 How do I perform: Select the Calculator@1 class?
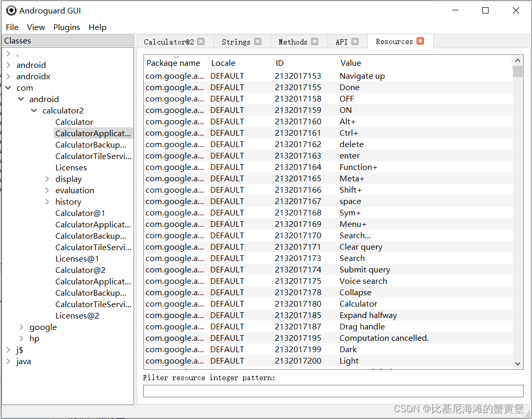click(80, 213)
